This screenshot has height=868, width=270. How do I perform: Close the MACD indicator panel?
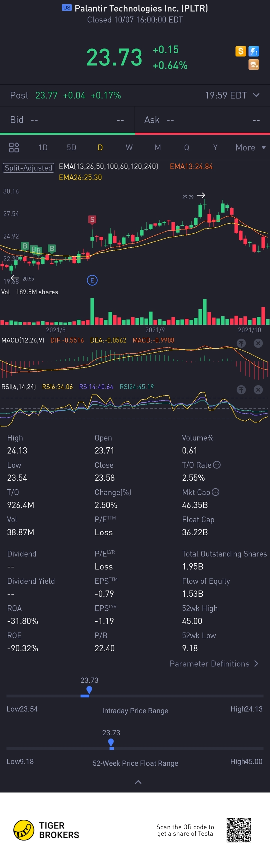coord(258,343)
